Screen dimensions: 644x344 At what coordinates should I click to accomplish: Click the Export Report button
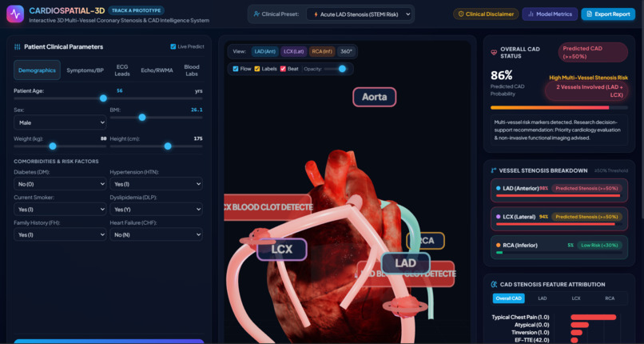click(x=608, y=14)
